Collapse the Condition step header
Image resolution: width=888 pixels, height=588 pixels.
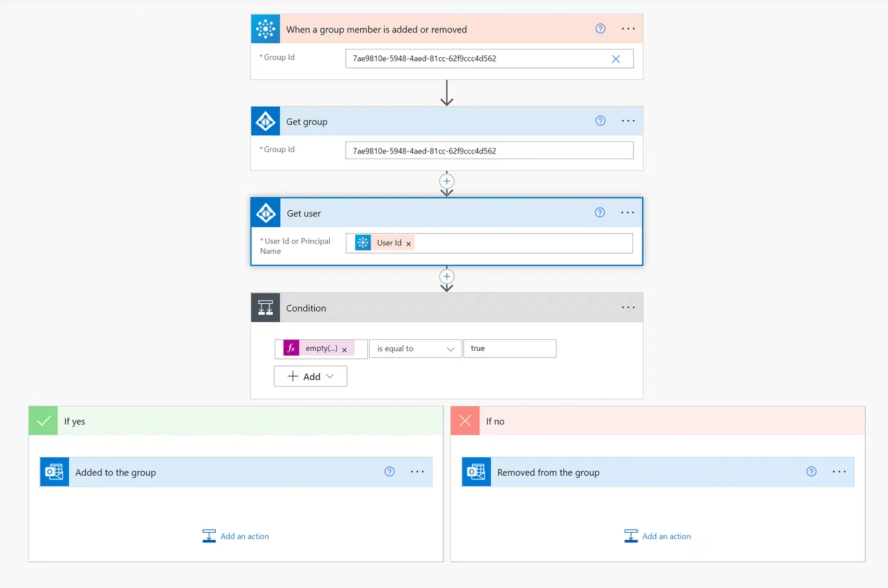pos(447,308)
